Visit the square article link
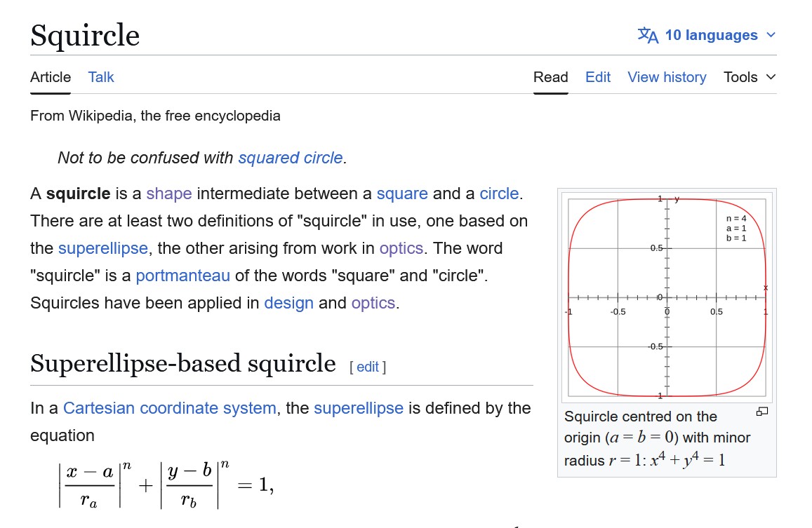Image resolution: width=812 pixels, height=528 pixels. (402, 194)
